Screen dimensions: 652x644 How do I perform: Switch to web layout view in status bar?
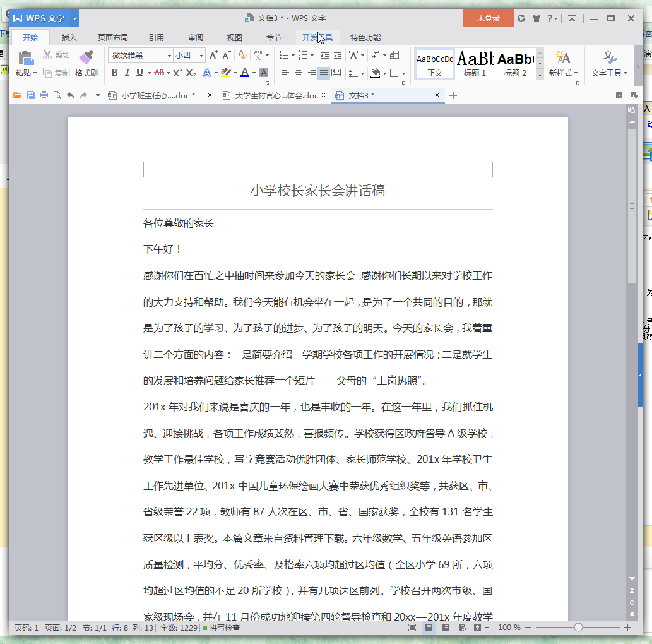463,628
